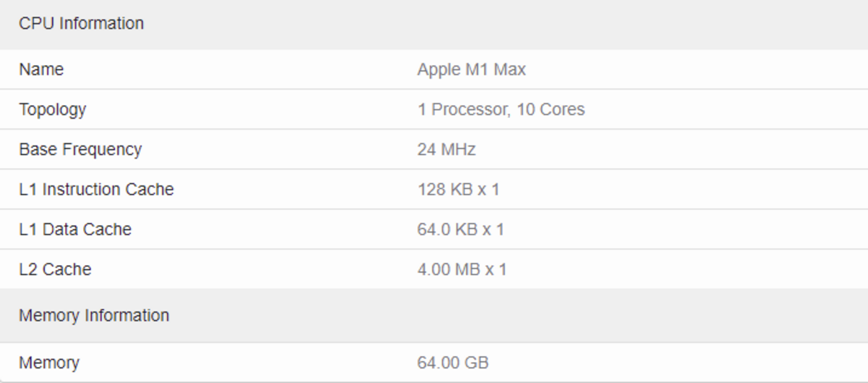This screenshot has width=868, height=383.
Task: Click the 128 KB x 1 value
Action: click(x=459, y=189)
